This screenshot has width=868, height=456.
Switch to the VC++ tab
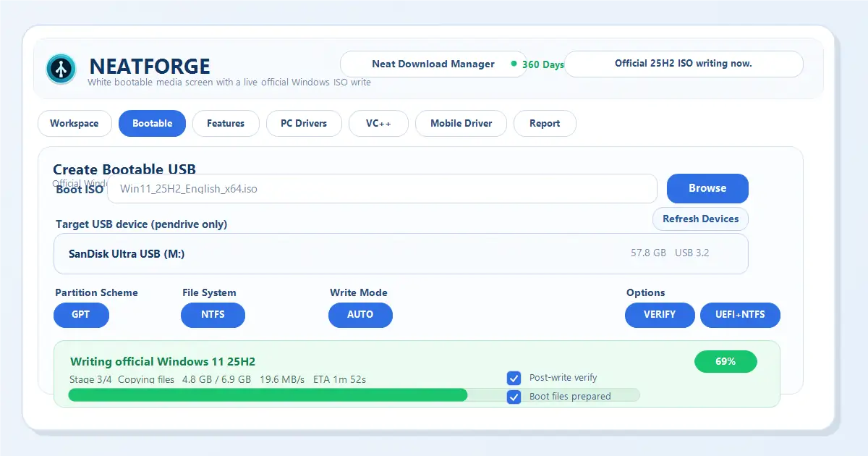(378, 124)
